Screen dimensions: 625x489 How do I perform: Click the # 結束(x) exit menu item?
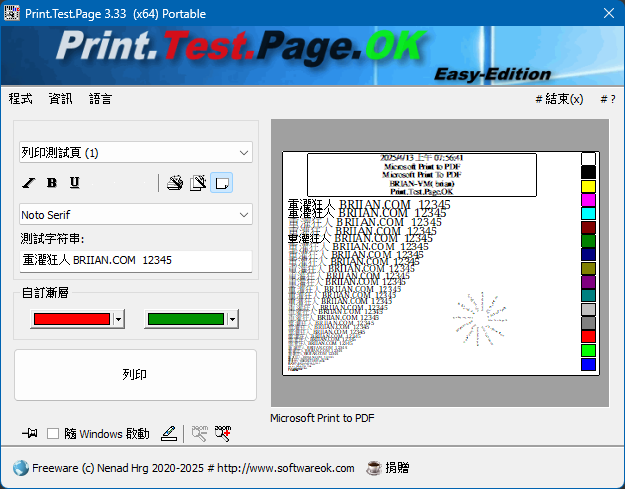coord(559,99)
